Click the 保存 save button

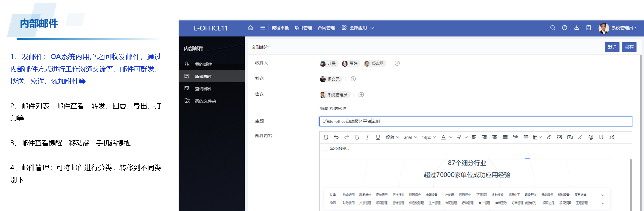629,47
